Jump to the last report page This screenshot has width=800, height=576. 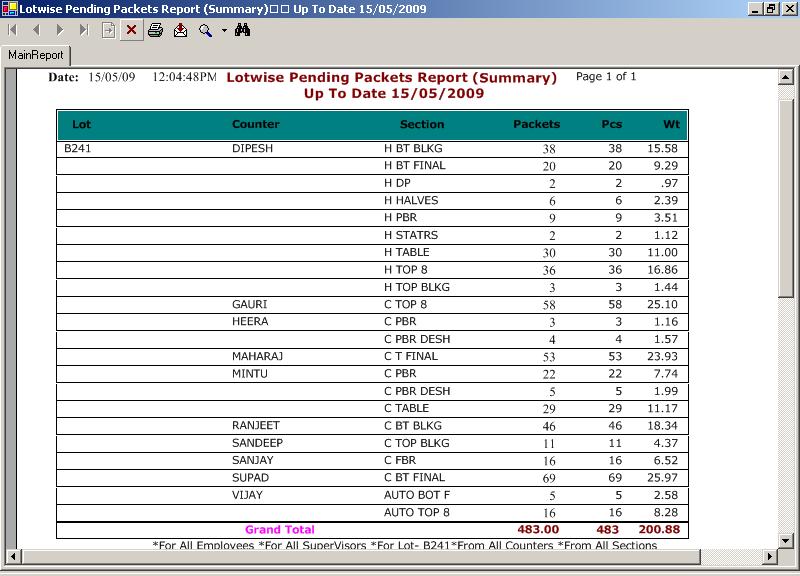coord(84,31)
